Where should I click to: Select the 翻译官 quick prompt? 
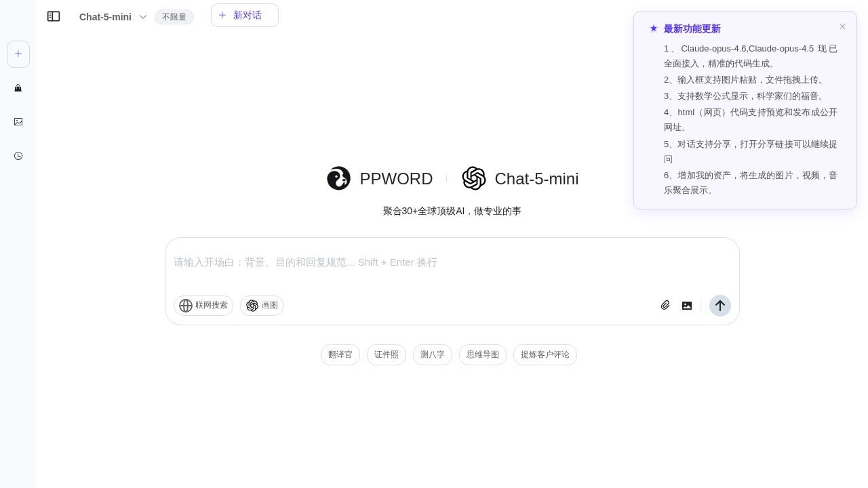(340, 354)
